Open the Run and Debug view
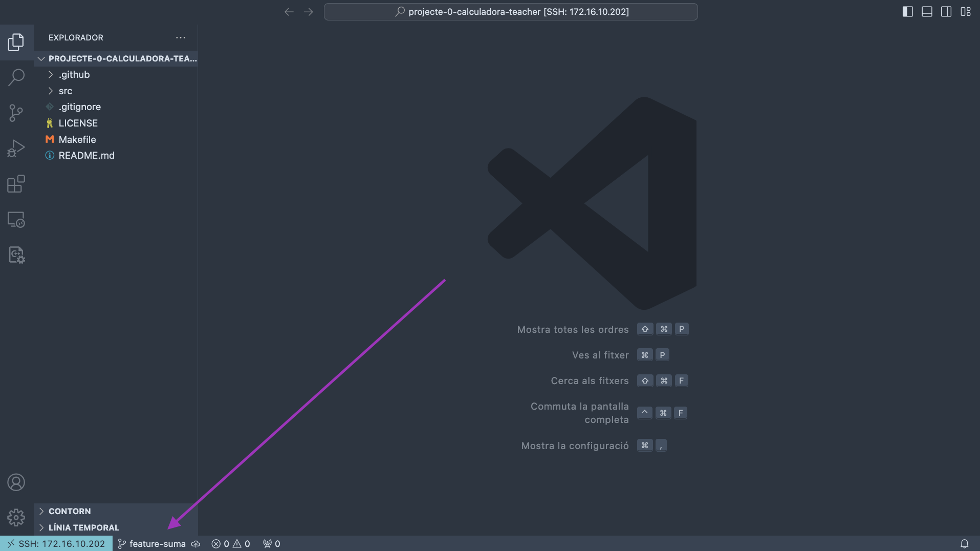Screen dimensions: 980x551 tap(16, 148)
